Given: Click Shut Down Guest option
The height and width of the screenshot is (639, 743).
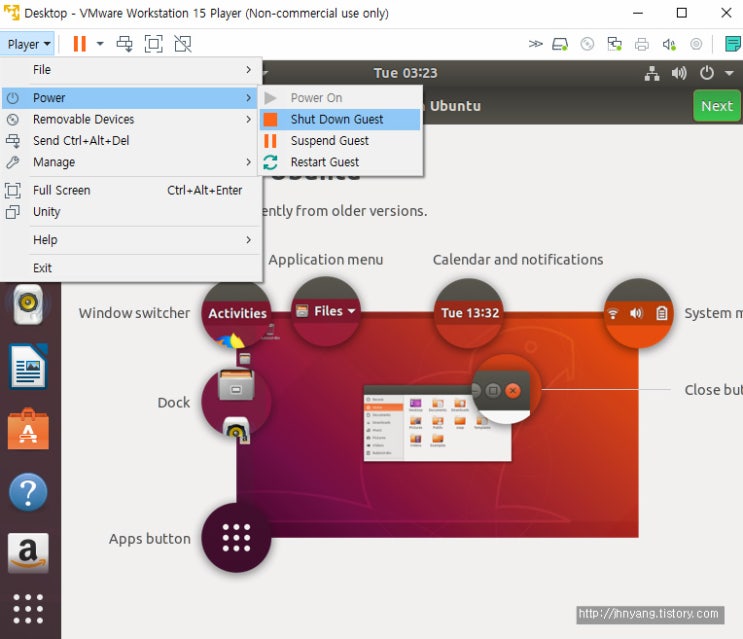Looking at the screenshot, I should (x=340, y=119).
